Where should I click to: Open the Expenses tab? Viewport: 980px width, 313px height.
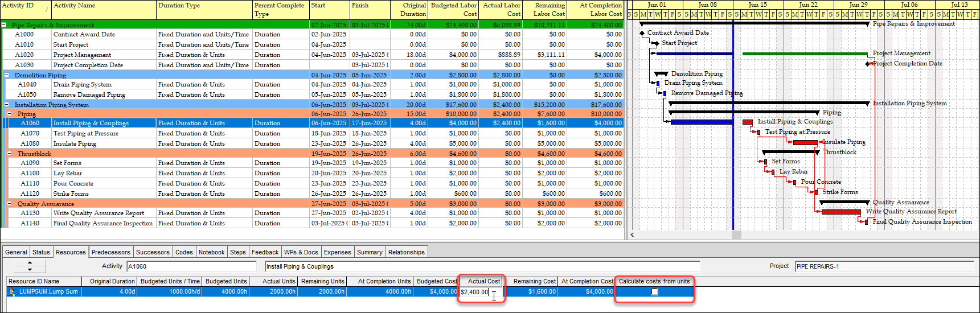pyautogui.click(x=337, y=252)
